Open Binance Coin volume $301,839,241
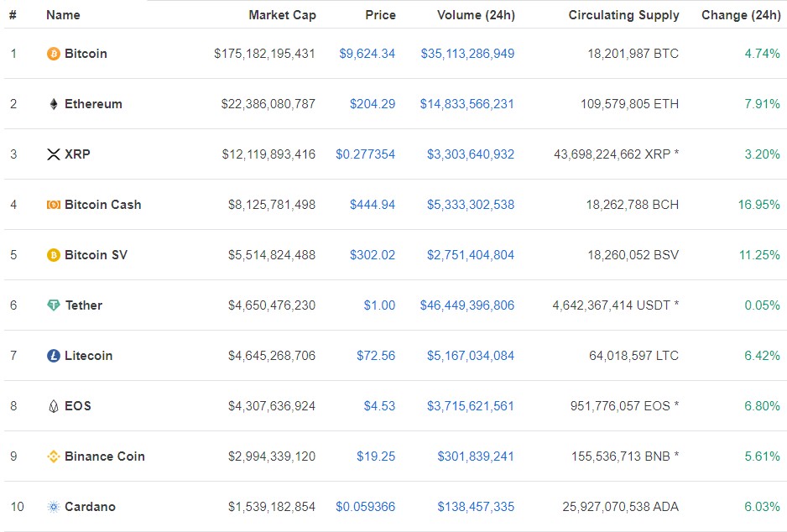The image size is (787, 532). click(x=476, y=456)
